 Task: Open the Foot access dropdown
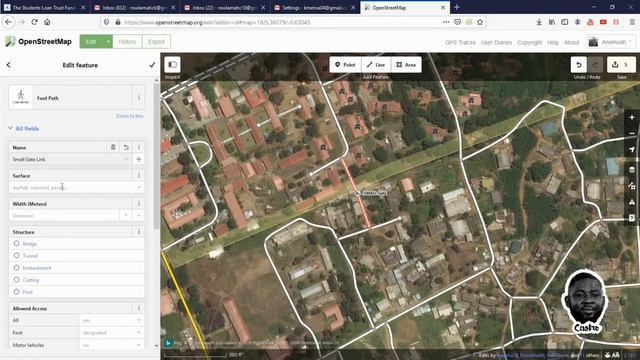click(139, 333)
